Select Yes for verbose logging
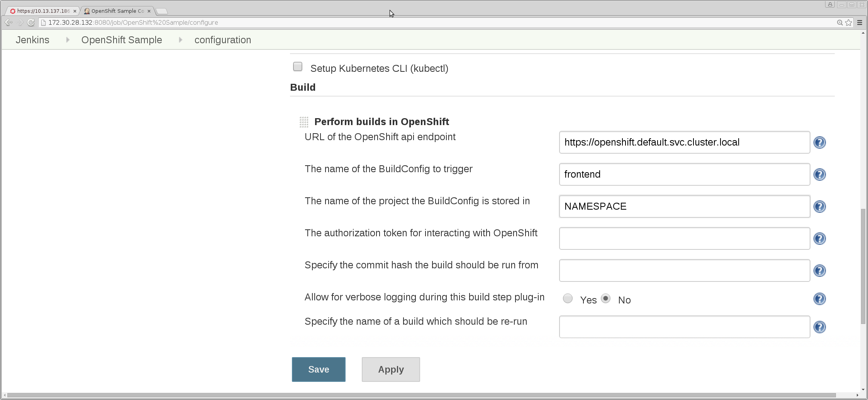The image size is (868, 400). click(x=568, y=298)
